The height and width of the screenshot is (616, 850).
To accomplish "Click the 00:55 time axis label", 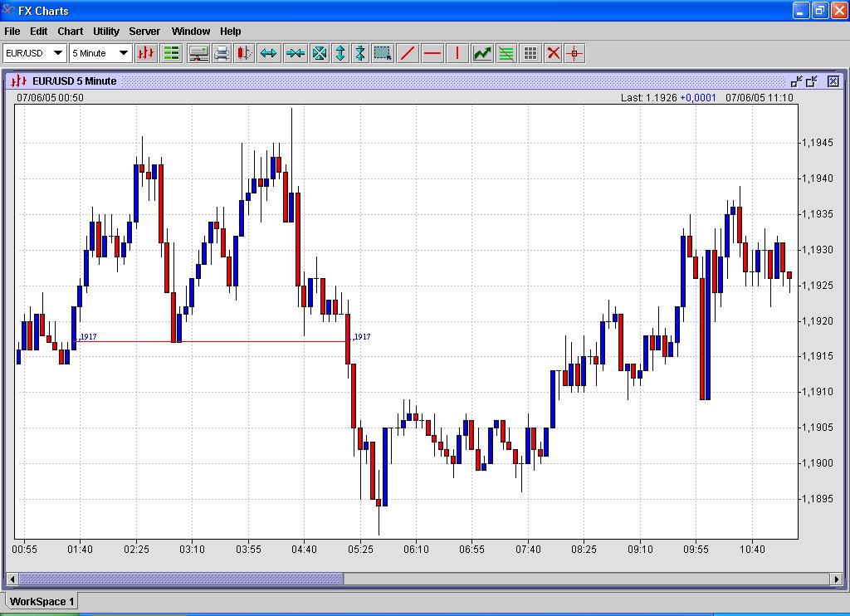I will 24,550.
